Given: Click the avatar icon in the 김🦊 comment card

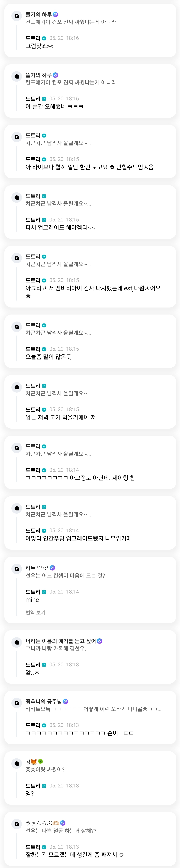Looking at the screenshot, I should (x=17, y=763).
